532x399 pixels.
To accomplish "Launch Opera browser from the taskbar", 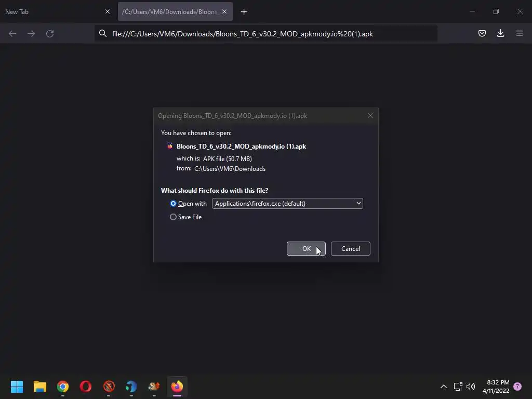I will (x=86, y=387).
